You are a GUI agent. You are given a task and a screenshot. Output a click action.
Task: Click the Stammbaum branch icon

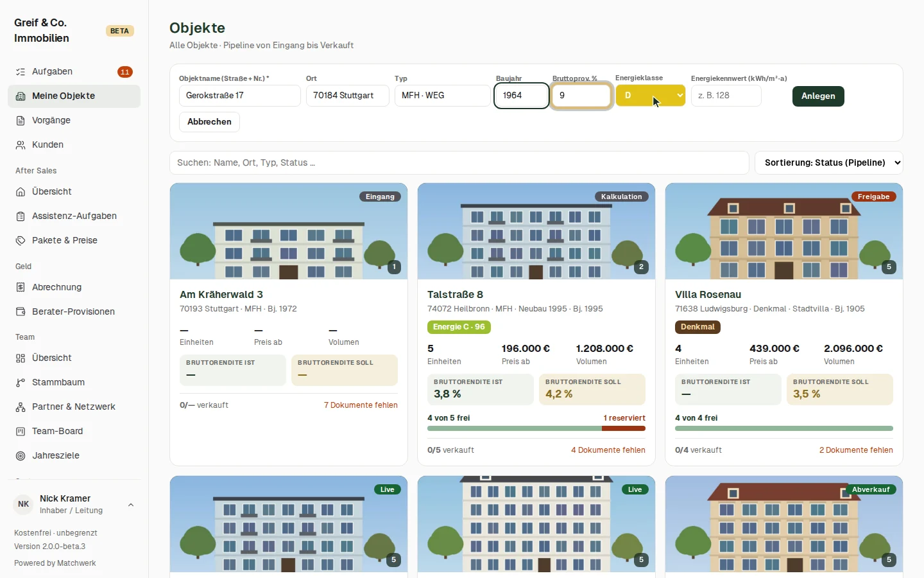coord(21,383)
